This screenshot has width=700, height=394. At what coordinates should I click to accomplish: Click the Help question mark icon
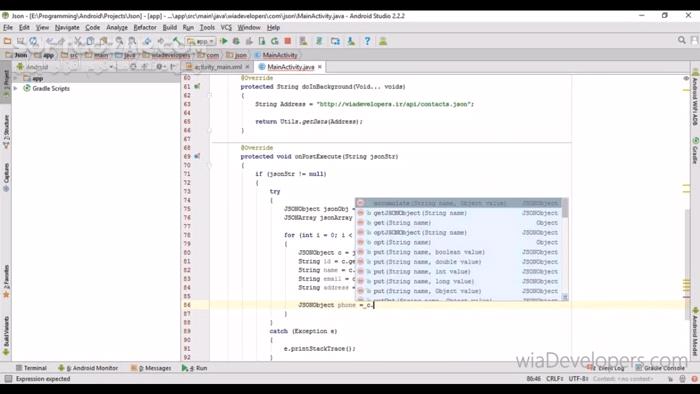(367, 41)
